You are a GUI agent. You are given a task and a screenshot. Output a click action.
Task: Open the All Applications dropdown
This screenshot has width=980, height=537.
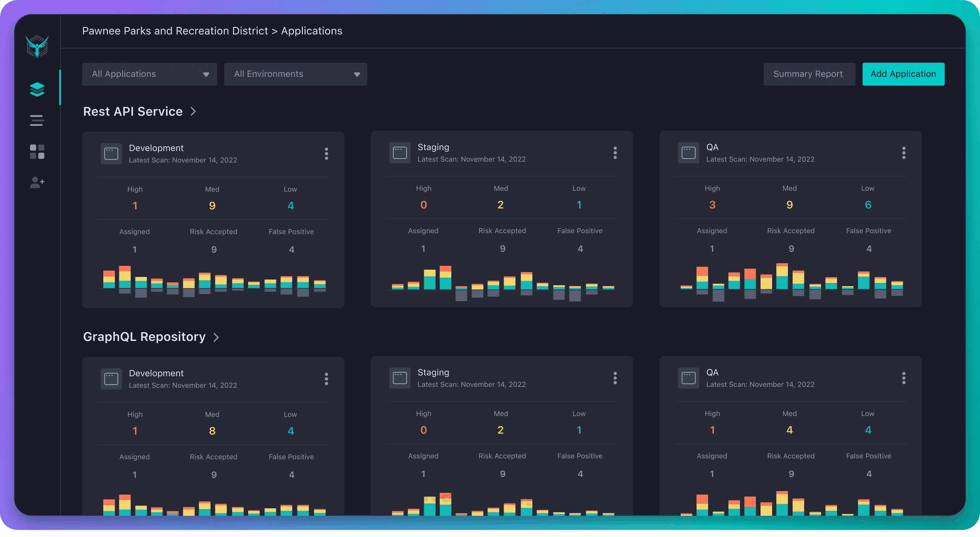pos(149,74)
